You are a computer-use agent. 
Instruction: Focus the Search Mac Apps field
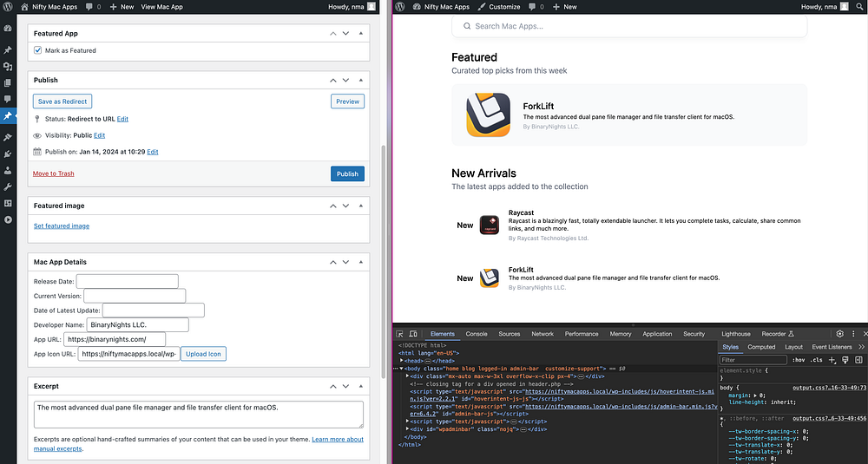629,26
